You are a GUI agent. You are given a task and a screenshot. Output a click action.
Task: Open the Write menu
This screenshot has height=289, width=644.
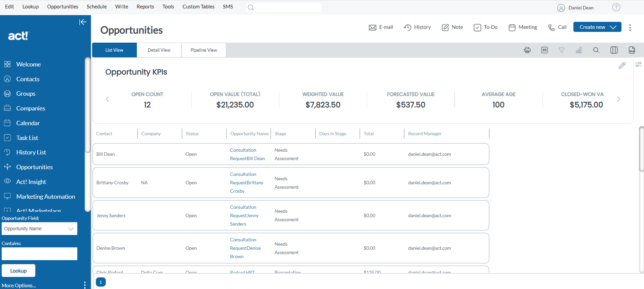click(x=121, y=7)
